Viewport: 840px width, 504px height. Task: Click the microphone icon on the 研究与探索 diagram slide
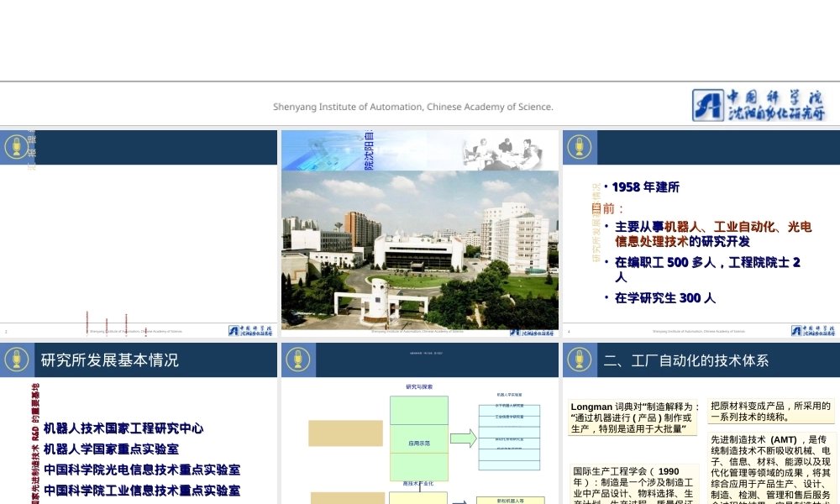coord(298,360)
